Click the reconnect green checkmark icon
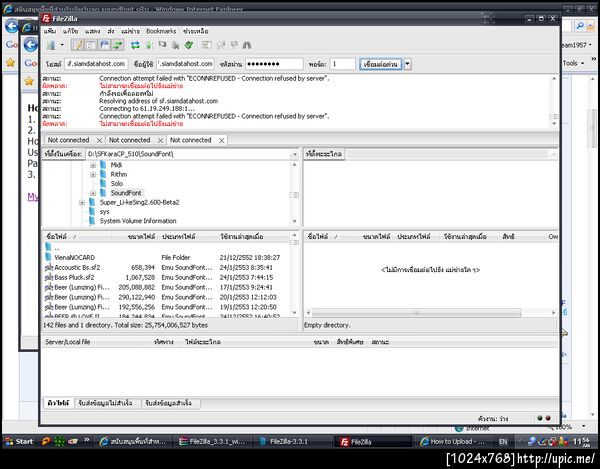Screen dimensions: 600x469 [189, 45]
